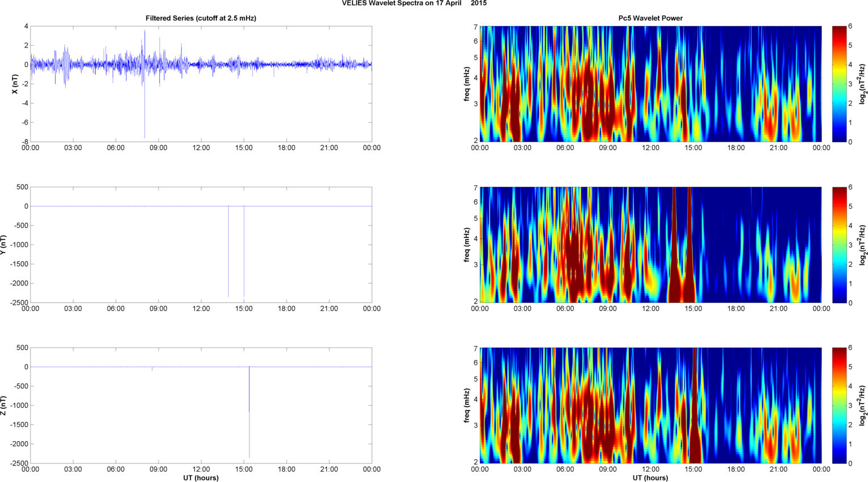This screenshot has height=482, width=868.
Task: Select the 'Y (nT)' axis label
Action: pos(3,245)
